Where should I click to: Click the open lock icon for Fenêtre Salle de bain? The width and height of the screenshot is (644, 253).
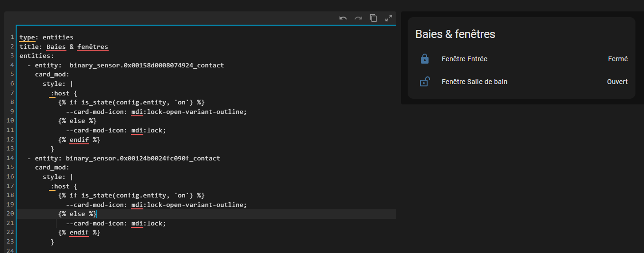[425, 82]
